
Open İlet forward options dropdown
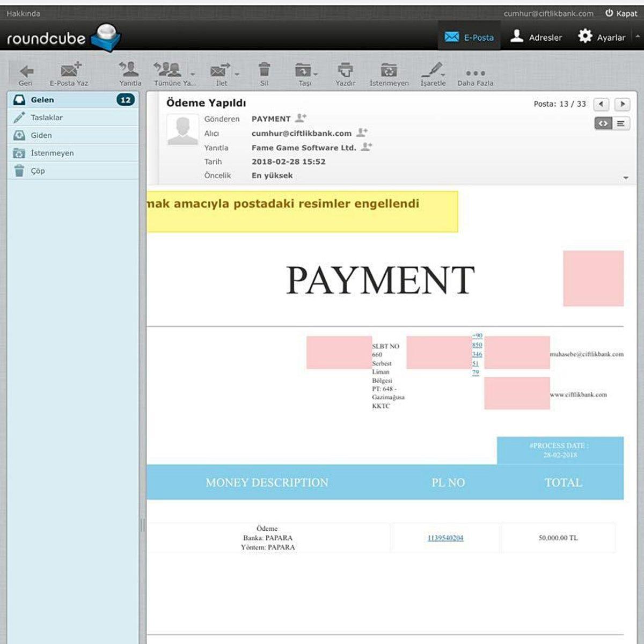pos(237,74)
